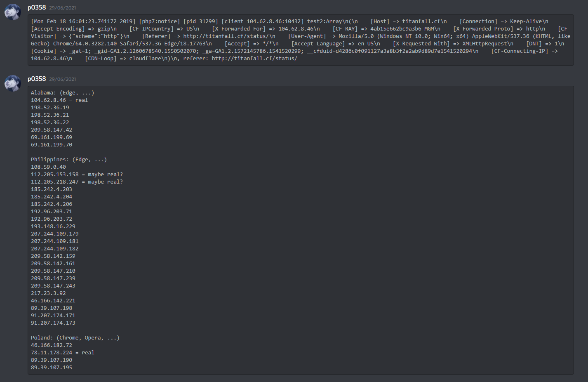Click the 29/06/2021 timestamp of the first message
Viewport: 588px width, 382px height.
tap(63, 8)
